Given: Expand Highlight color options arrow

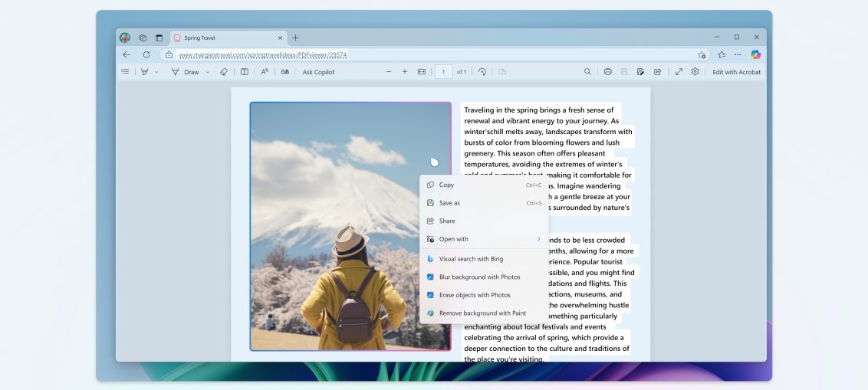Looking at the screenshot, I should point(156,72).
